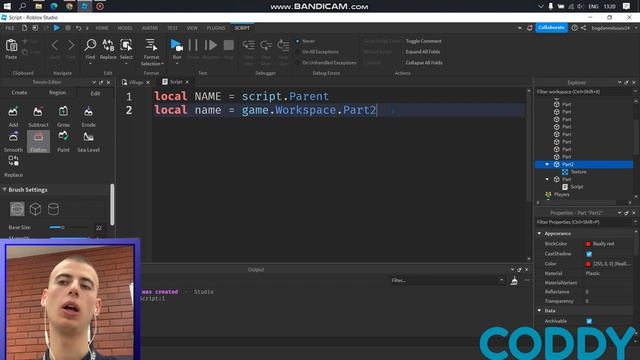Open the FILE menu
Image resolution: width=640 pixels, height=360 pixels.
tap(10, 28)
